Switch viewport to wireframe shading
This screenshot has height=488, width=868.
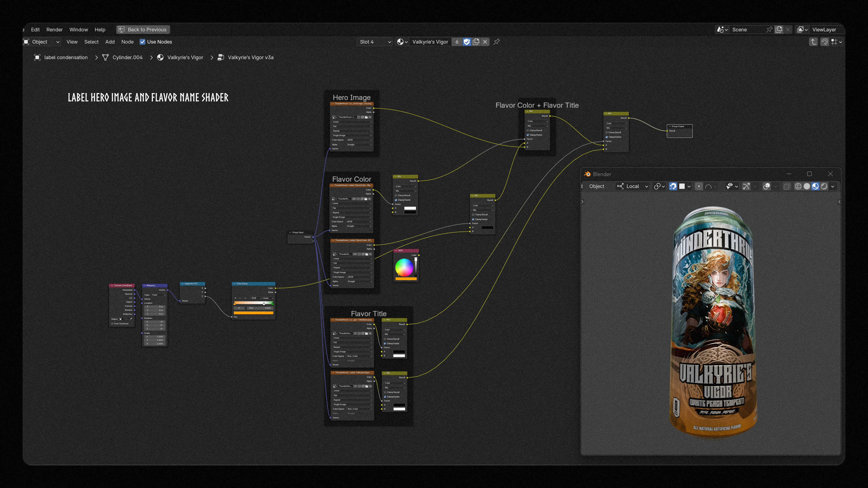[798, 186]
